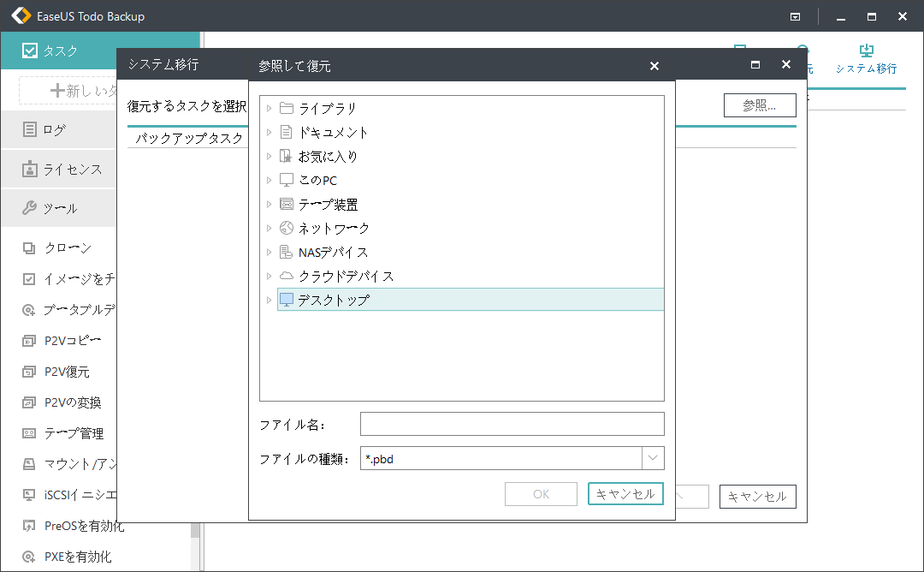Click the ファイル名 input field

(x=512, y=424)
